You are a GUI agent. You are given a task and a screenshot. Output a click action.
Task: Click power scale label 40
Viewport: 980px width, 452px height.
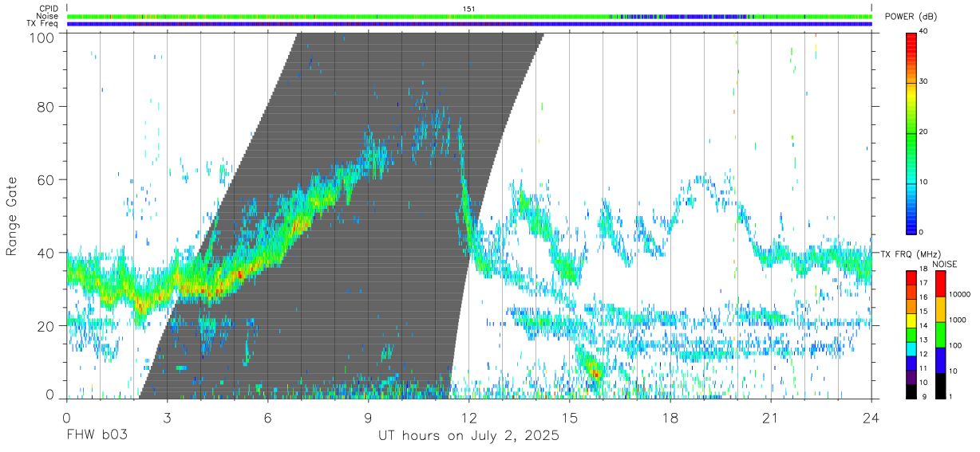(x=923, y=32)
